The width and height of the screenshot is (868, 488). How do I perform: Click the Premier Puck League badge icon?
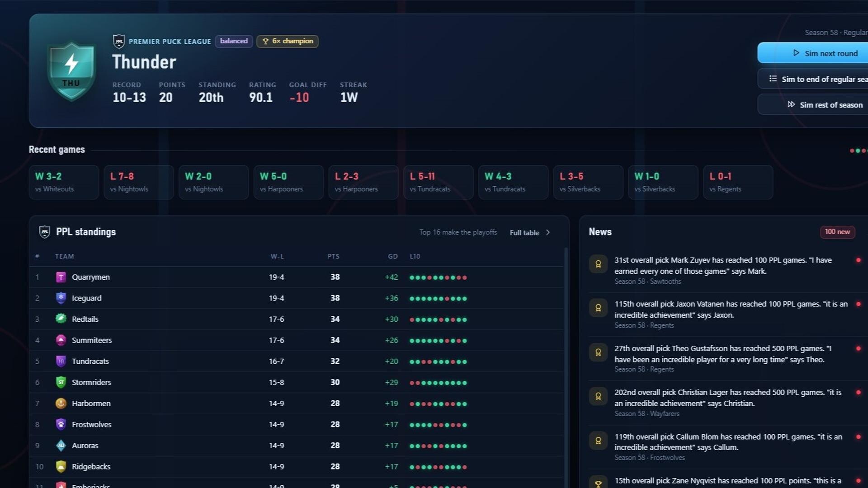coord(118,41)
